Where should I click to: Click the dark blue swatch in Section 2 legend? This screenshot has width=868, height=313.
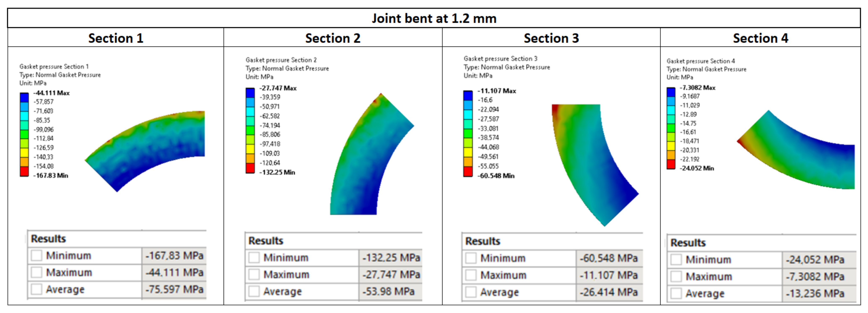click(250, 93)
